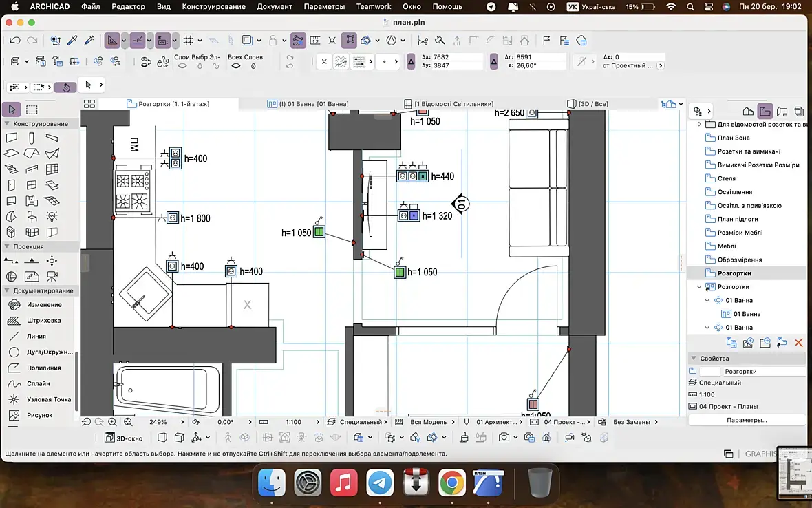Delete view with red X icon
This screenshot has height=508, width=812.
(798, 342)
